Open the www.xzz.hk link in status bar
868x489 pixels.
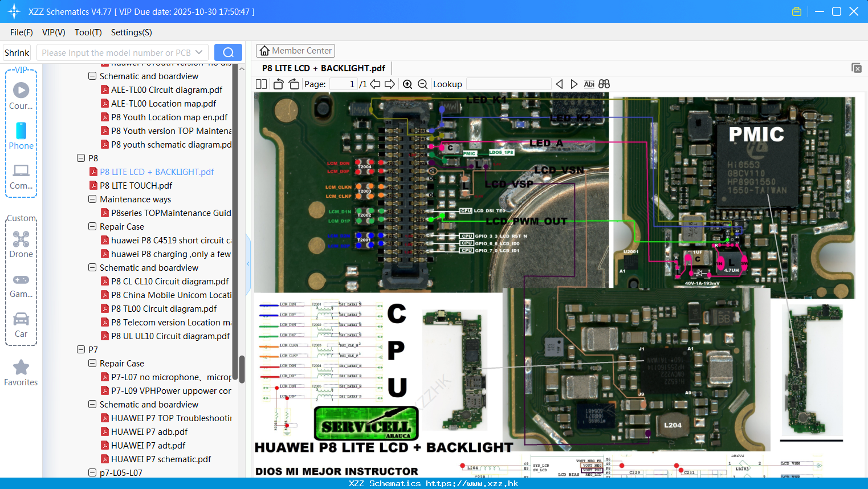472,483
